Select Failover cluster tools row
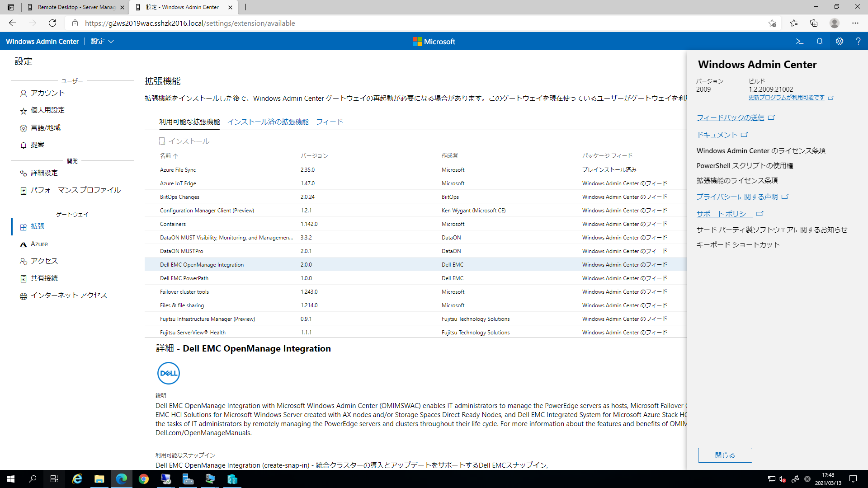 pyautogui.click(x=416, y=291)
